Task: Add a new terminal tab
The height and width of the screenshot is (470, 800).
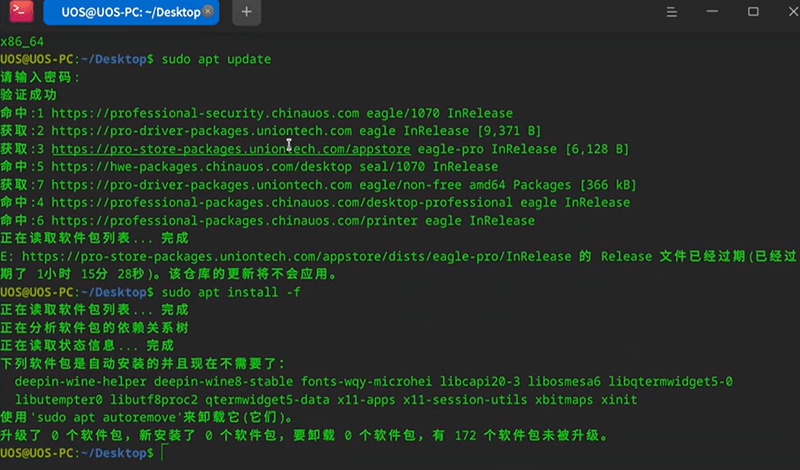Action: [246, 12]
